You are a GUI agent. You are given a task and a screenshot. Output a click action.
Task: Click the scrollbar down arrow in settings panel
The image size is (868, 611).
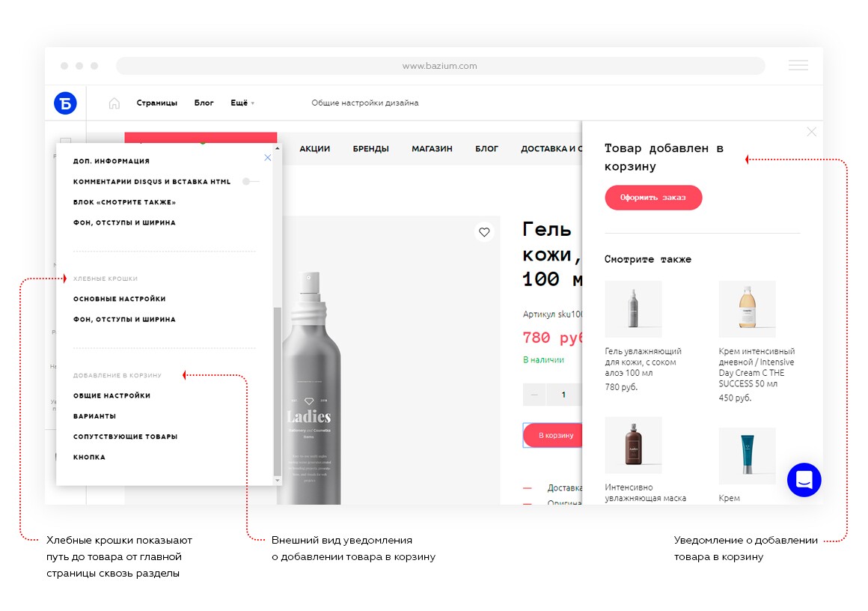[278, 480]
